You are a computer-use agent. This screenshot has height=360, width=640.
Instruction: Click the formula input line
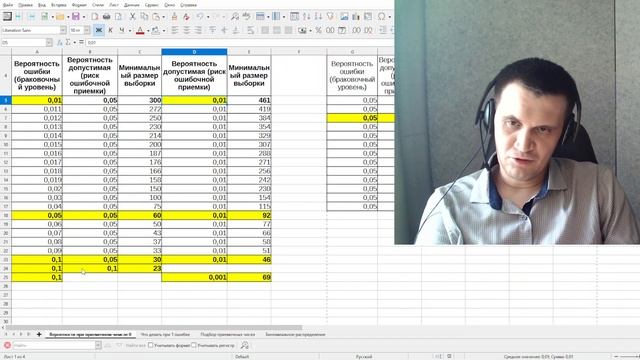pos(239,42)
